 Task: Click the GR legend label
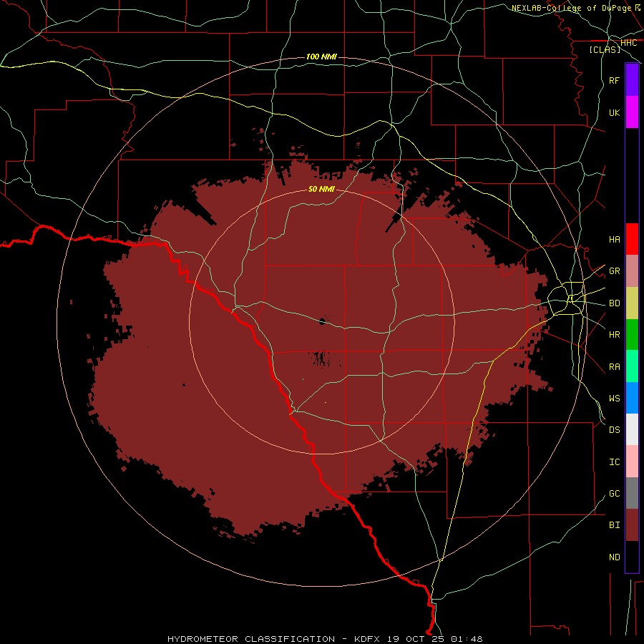(x=614, y=271)
